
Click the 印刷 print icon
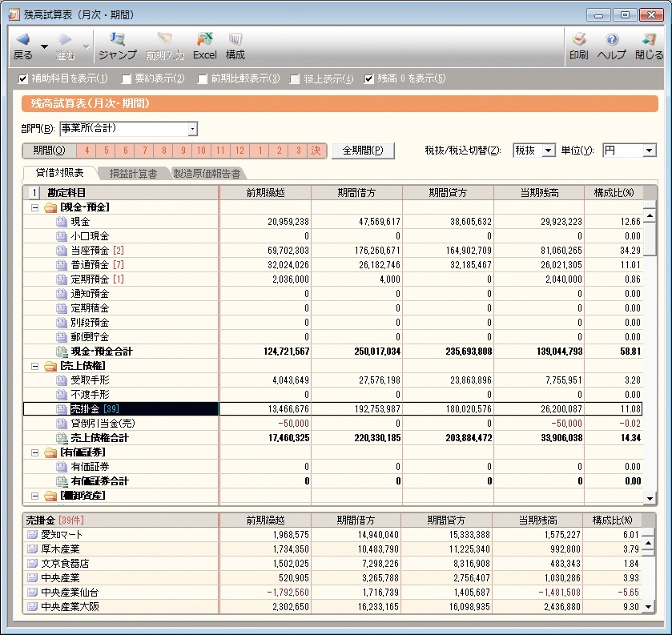(578, 39)
